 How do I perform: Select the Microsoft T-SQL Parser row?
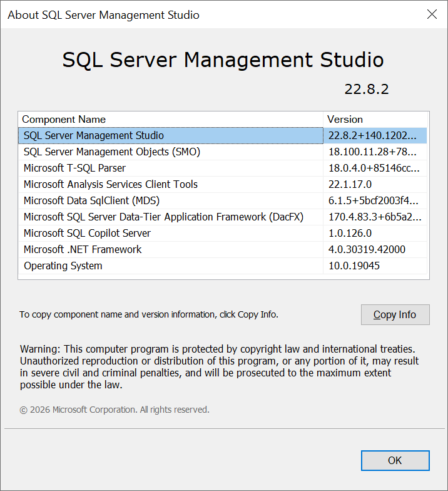tap(223, 168)
